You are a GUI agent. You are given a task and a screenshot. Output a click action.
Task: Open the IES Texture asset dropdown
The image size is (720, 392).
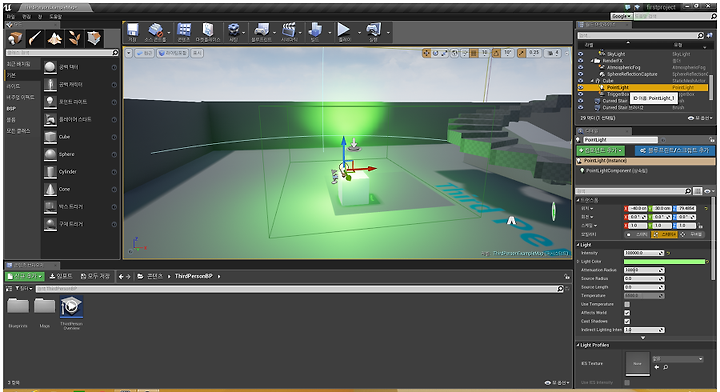679,359
